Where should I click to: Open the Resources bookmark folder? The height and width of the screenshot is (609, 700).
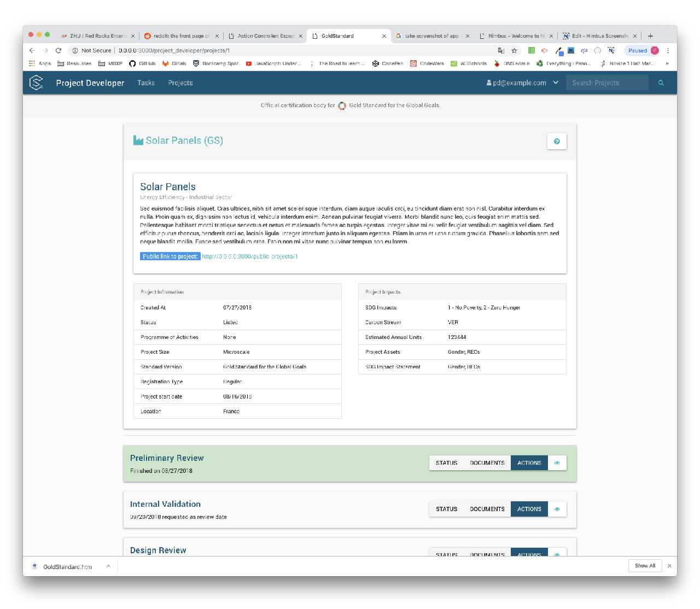[74, 63]
